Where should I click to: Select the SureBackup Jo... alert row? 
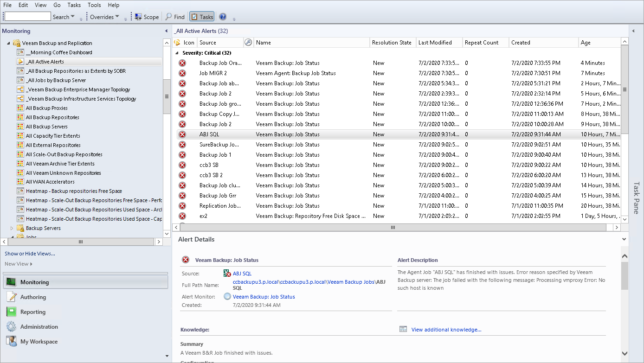click(x=399, y=145)
